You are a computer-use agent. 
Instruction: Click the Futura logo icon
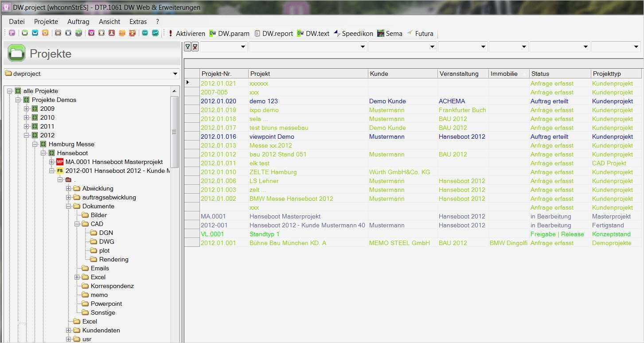click(410, 33)
